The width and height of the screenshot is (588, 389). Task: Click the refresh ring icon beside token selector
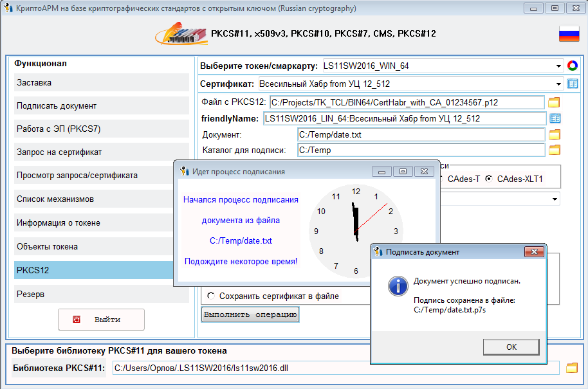[x=573, y=66]
